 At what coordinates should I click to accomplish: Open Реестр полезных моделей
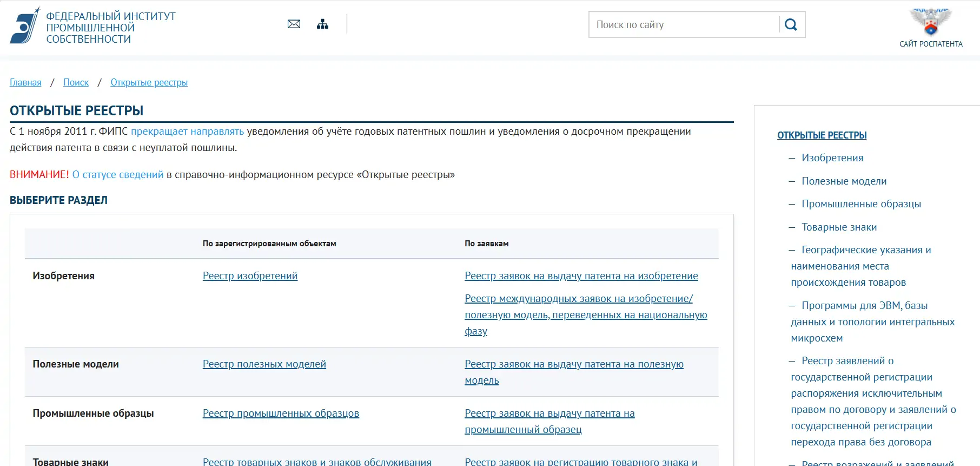pos(264,364)
